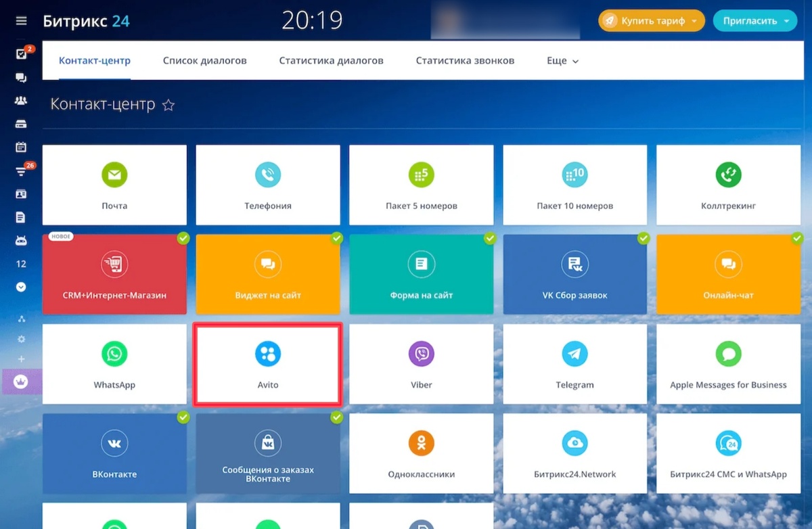Click the Купить тариф button

(x=652, y=21)
